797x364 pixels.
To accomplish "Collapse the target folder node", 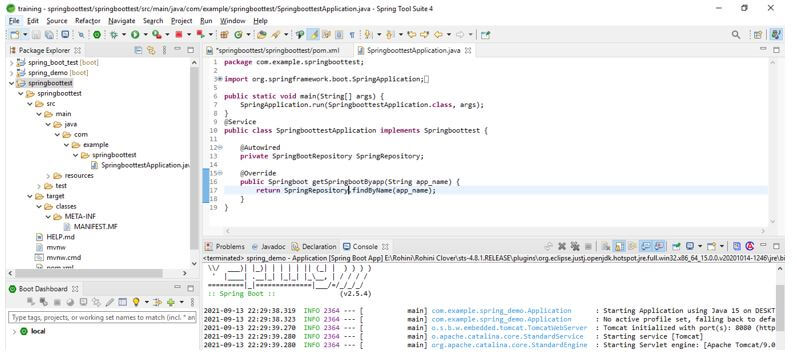I will tap(29, 196).
